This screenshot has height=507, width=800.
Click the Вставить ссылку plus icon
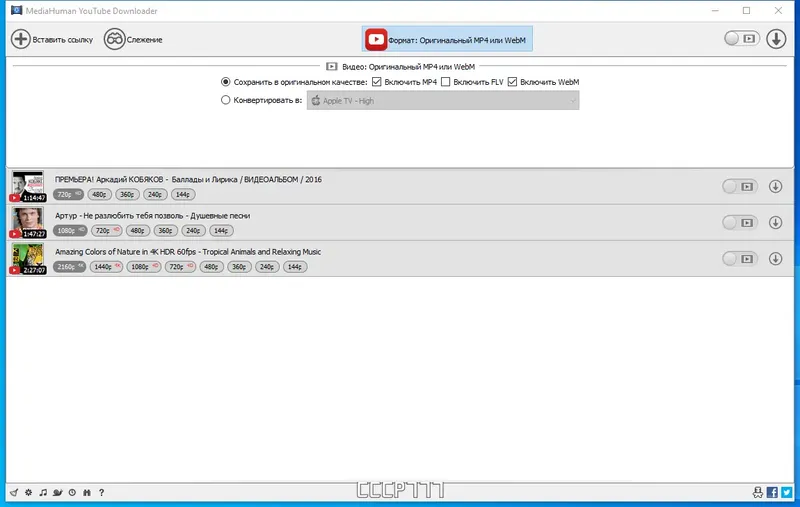click(x=21, y=39)
